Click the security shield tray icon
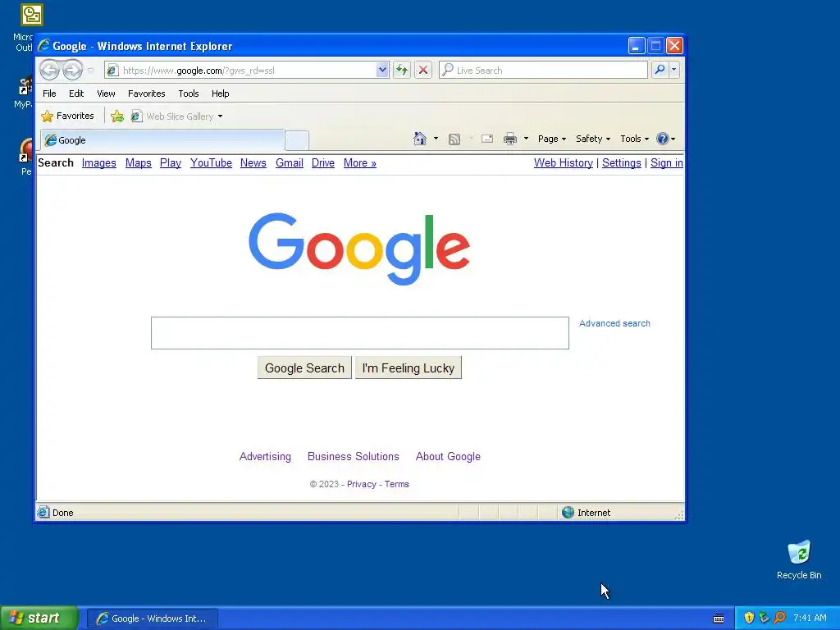The image size is (840, 630). tap(749, 619)
